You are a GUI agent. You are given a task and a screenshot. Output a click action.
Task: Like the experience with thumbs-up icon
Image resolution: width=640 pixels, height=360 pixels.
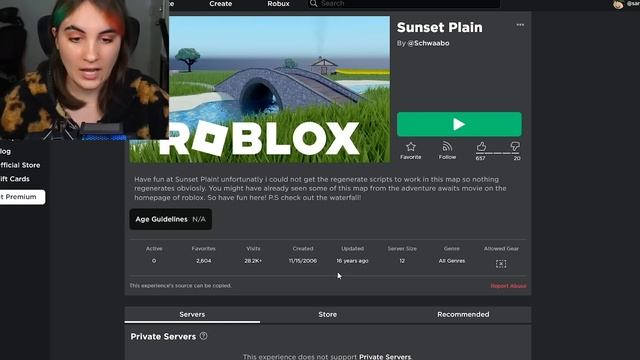coord(481,146)
